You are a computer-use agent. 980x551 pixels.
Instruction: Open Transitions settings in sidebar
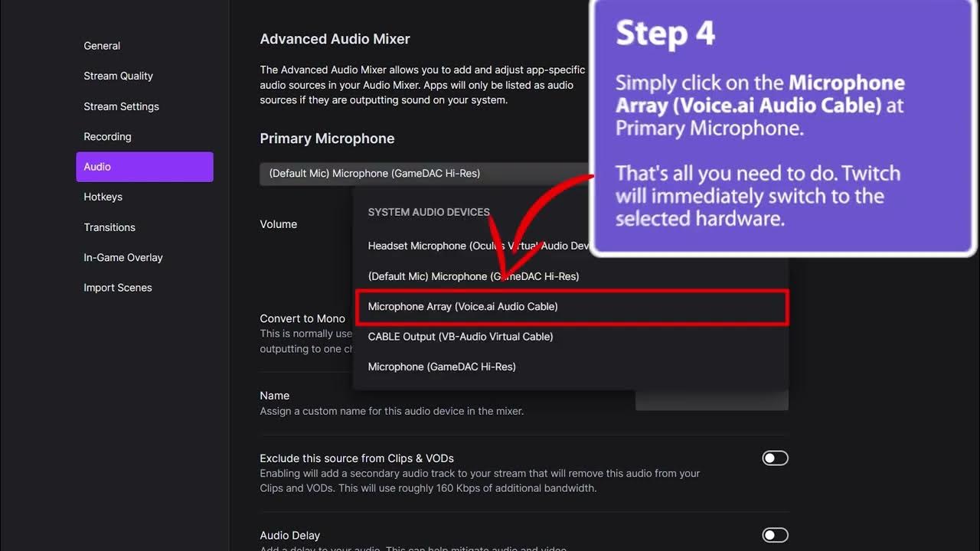click(109, 227)
